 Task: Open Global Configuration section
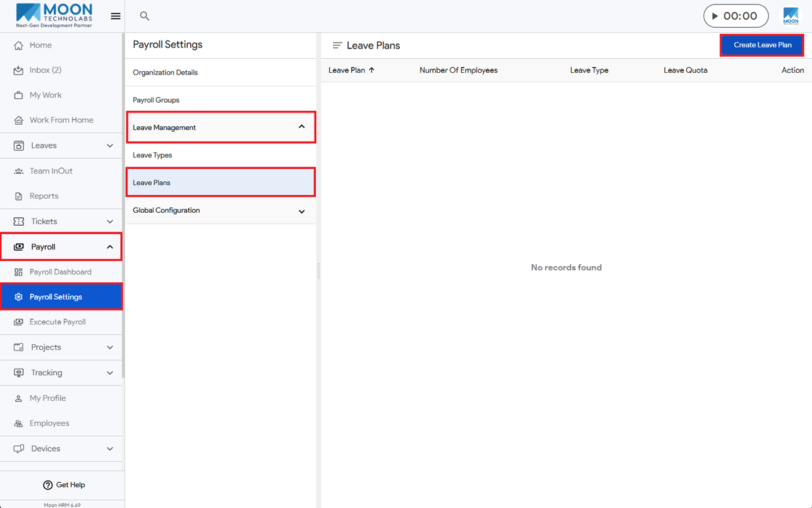click(x=221, y=211)
